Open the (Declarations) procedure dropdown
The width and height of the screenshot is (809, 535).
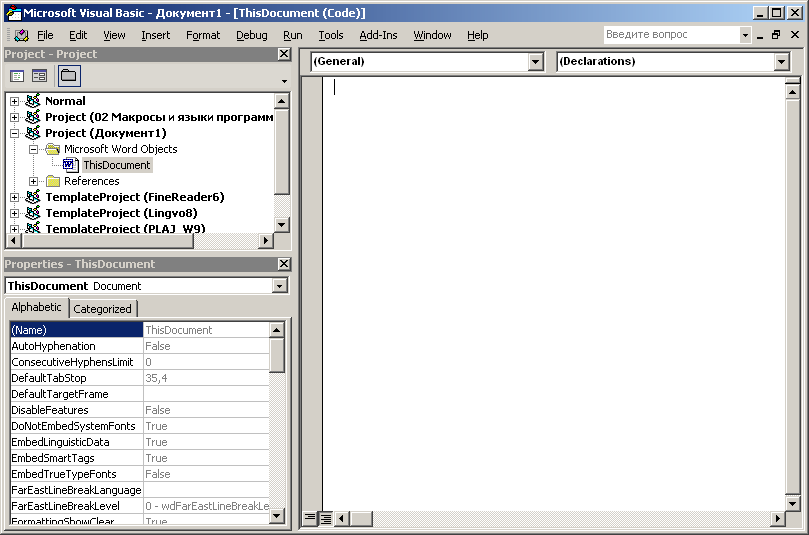click(x=782, y=62)
